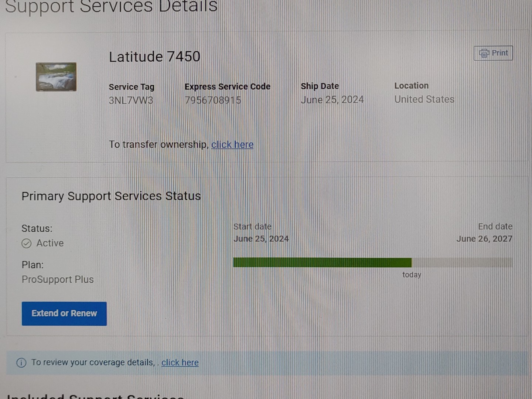Click the printer icon in Print button
This screenshot has width=532, height=399.
point(484,53)
